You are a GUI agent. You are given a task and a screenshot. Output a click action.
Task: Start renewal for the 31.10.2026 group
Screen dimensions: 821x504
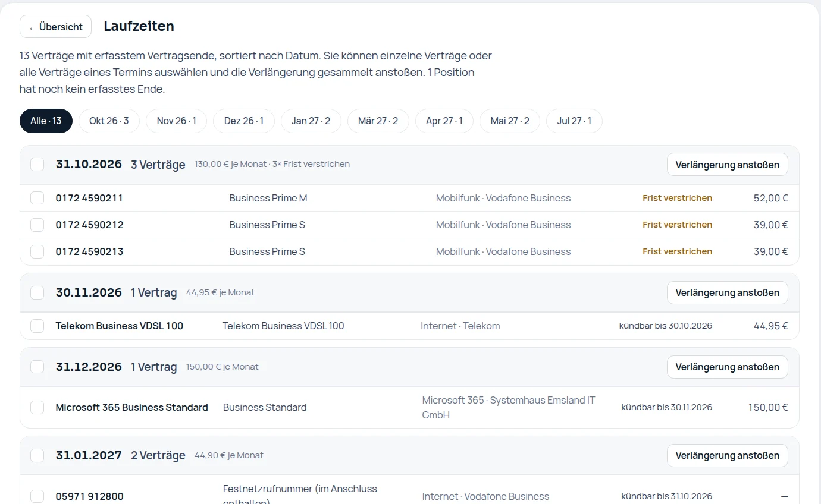click(727, 165)
